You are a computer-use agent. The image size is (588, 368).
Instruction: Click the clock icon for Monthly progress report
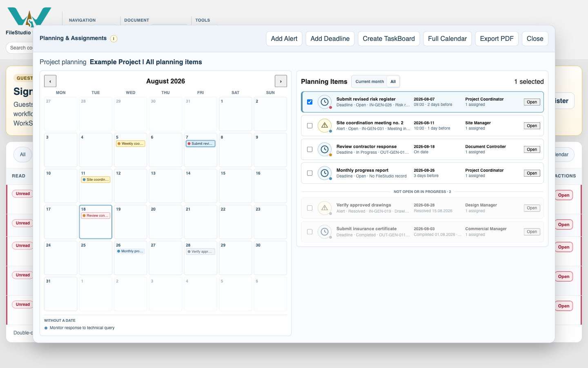click(325, 173)
